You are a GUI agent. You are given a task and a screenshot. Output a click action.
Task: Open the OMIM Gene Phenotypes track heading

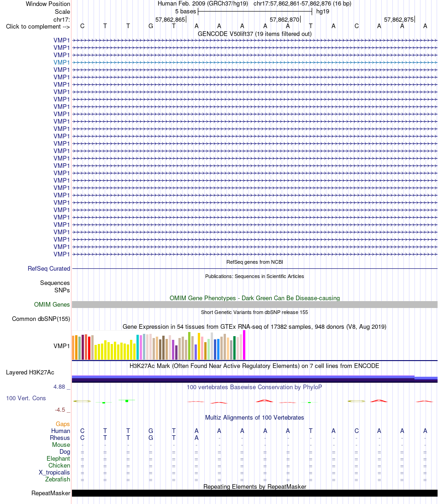[x=255, y=298]
